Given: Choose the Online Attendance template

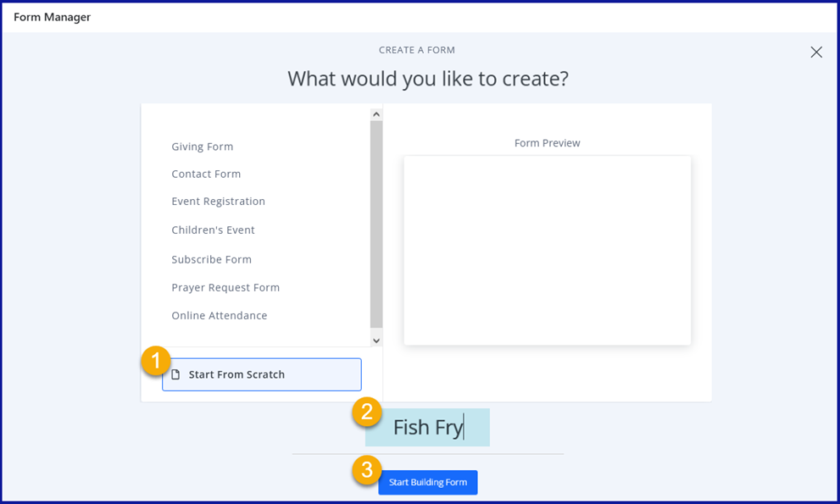Looking at the screenshot, I should (219, 315).
